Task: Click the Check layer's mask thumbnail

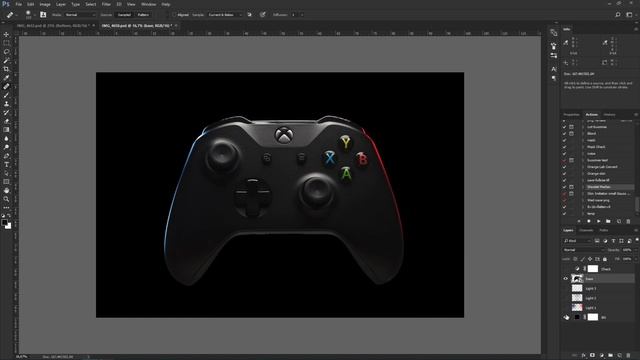Action: [x=593, y=269]
